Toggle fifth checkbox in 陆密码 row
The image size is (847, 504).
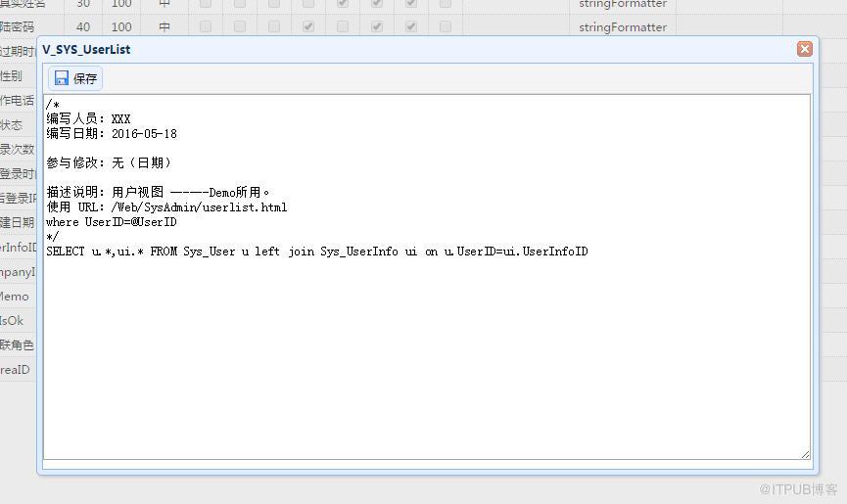coord(343,26)
